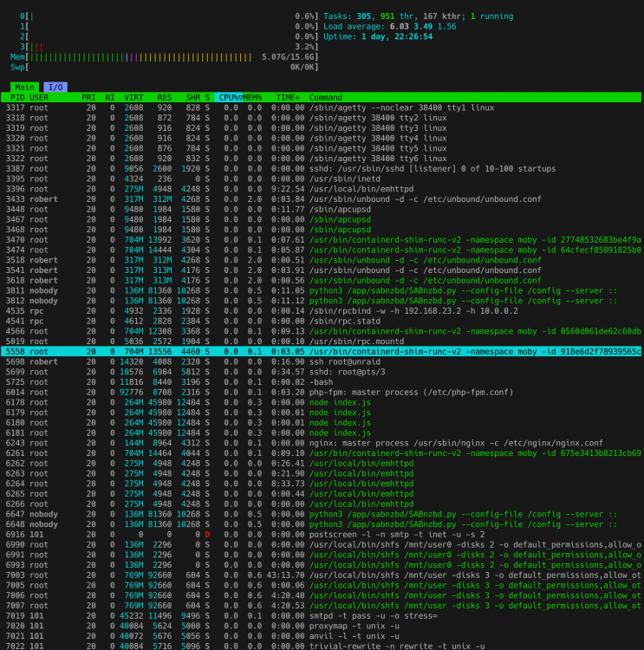Viewport: 644px width, 650px height.
Task: Select process 3433 unbound row
Action: click(x=321, y=199)
